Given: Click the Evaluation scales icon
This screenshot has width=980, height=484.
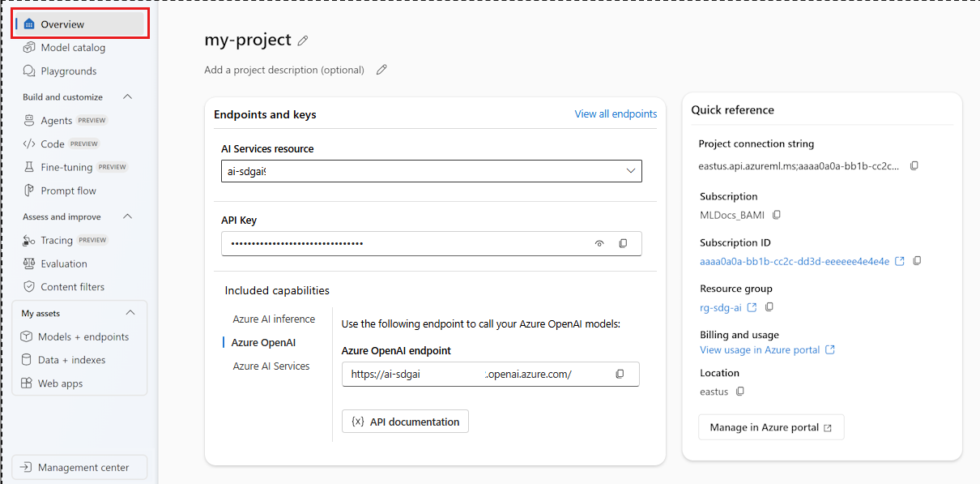Looking at the screenshot, I should pos(29,263).
